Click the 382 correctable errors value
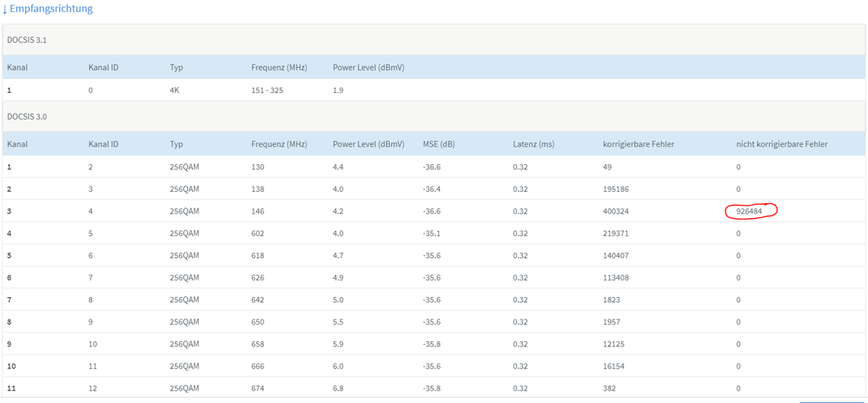The image size is (868, 403). pos(609,388)
